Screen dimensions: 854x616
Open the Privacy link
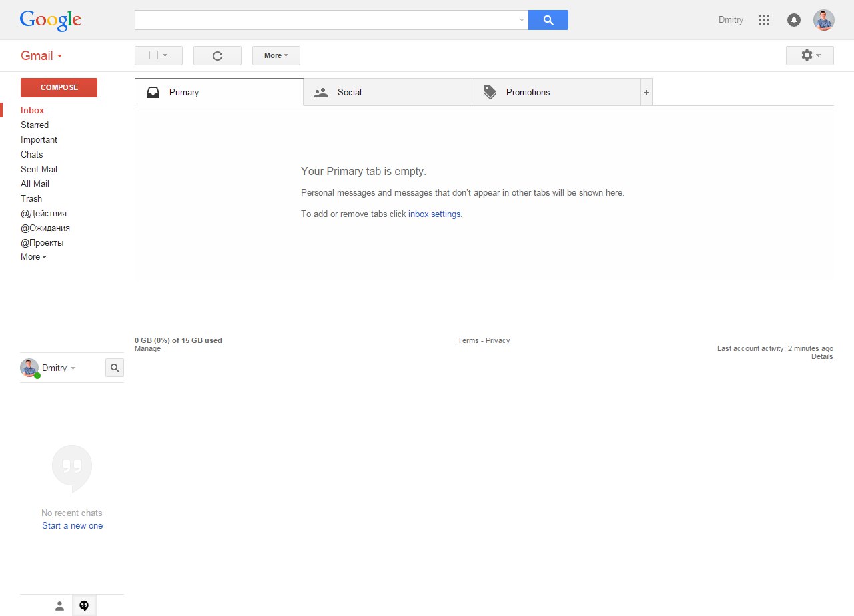(x=498, y=340)
